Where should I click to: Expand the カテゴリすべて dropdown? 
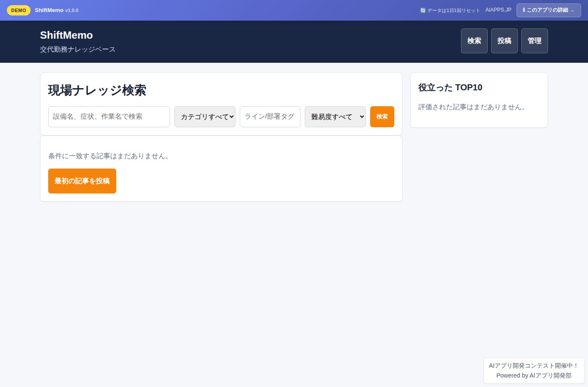pyautogui.click(x=204, y=117)
